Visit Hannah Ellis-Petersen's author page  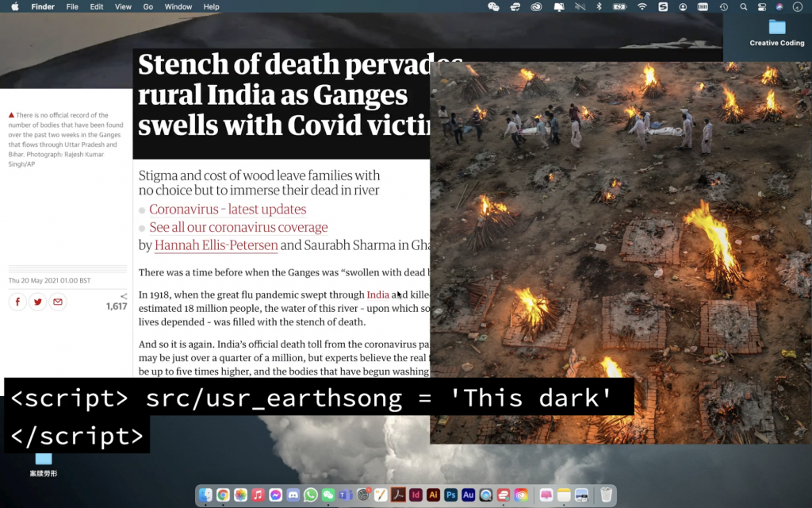[216, 245]
